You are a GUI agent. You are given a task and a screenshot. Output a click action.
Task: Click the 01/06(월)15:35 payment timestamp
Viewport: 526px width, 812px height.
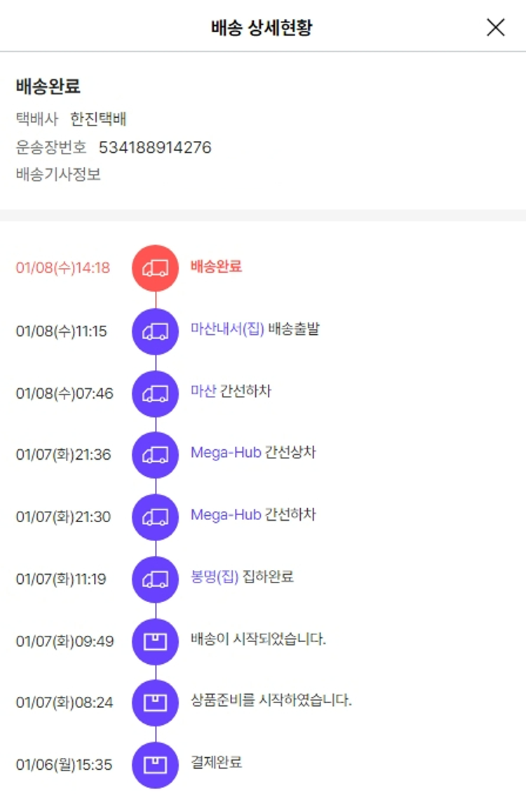click(x=64, y=764)
